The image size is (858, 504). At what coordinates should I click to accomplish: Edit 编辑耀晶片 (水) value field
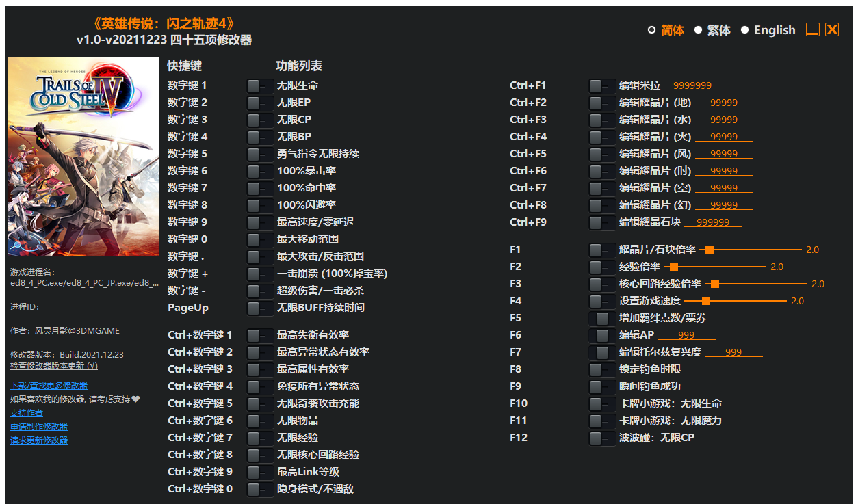(724, 120)
